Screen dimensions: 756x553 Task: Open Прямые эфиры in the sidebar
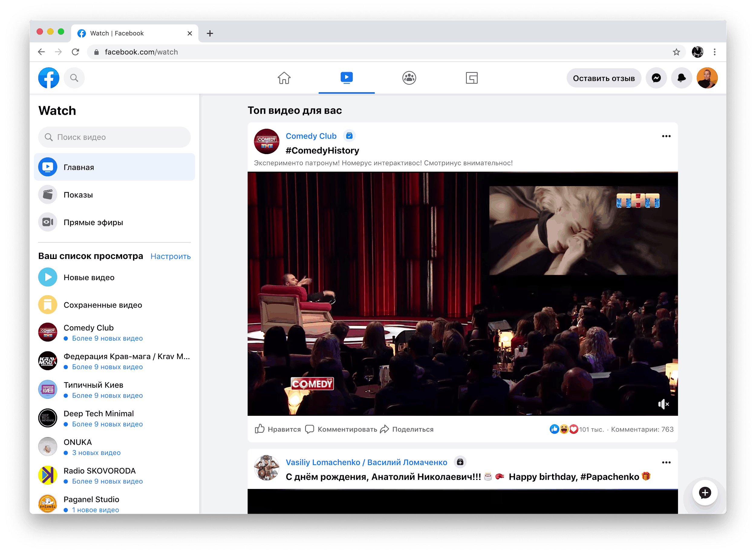click(x=115, y=222)
